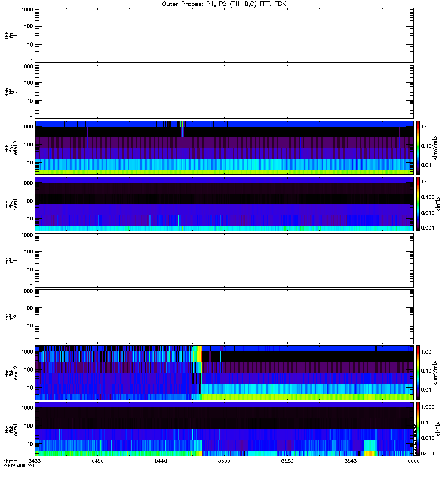Screen dimensions: 448x478
Task: Click the 0440 time axis label
Action: coord(161,461)
